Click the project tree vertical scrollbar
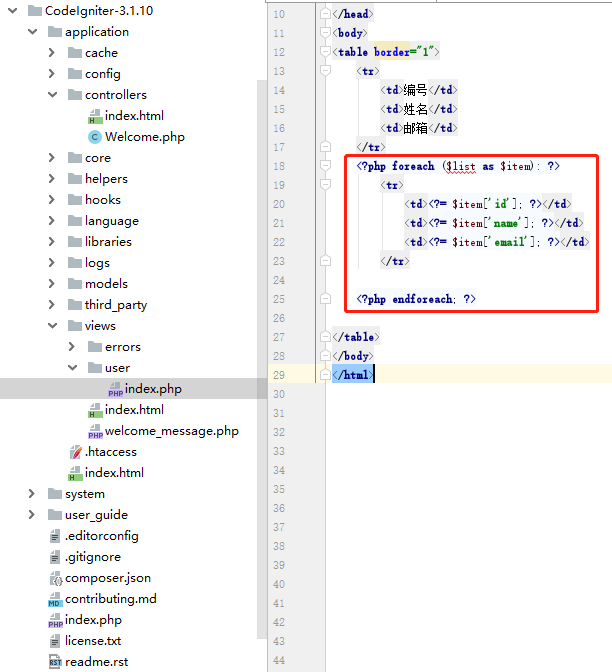The height and width of the screenshot is (672, 612). point(261,359)
